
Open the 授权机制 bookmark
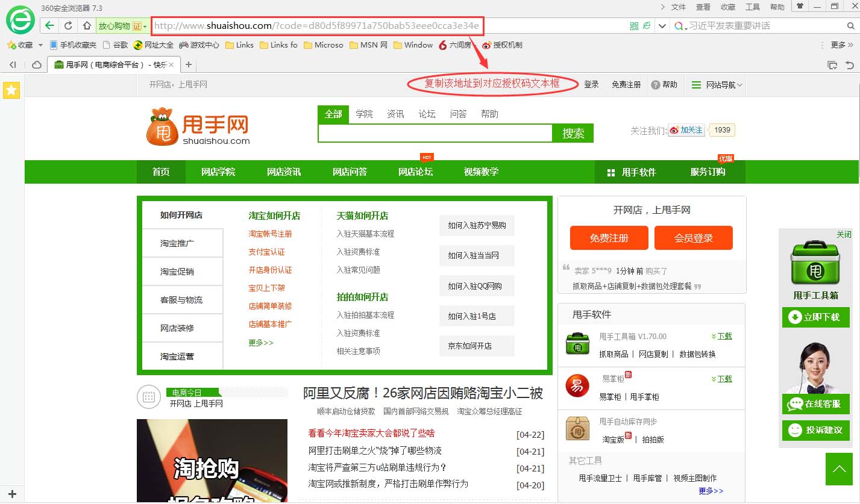click(x=502, y=45)
